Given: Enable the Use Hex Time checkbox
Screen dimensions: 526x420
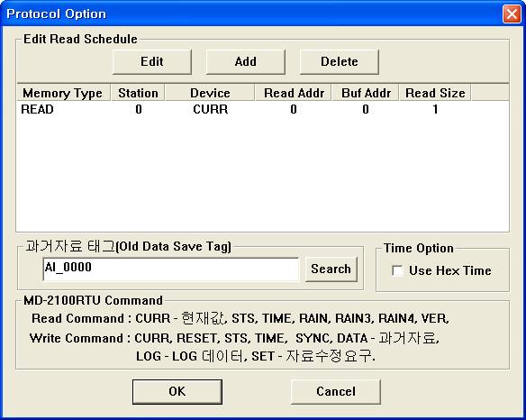Looking at the screenshot, I should click(x=397, y=270).
